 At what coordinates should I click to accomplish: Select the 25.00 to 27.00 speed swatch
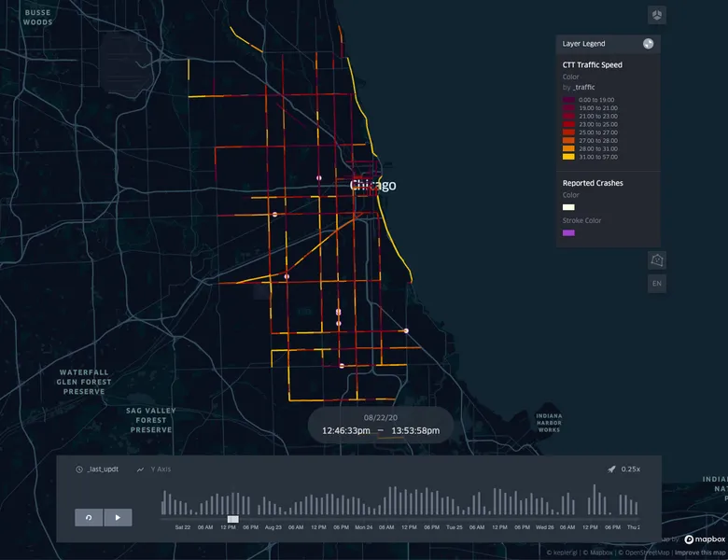tap(568, 133)
